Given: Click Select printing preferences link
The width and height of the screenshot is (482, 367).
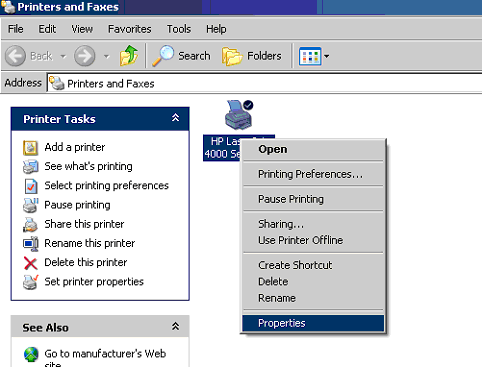Looking at the screenshot, I should [107, 185].
